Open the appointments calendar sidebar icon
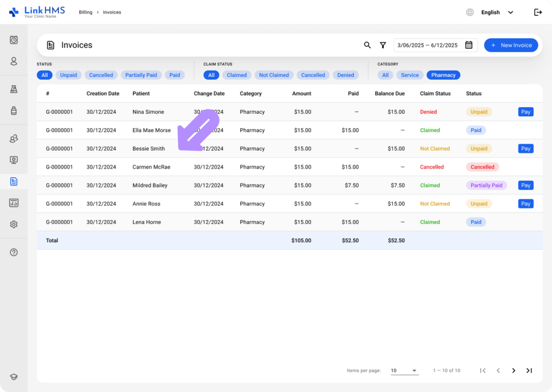 coord(13,40)
